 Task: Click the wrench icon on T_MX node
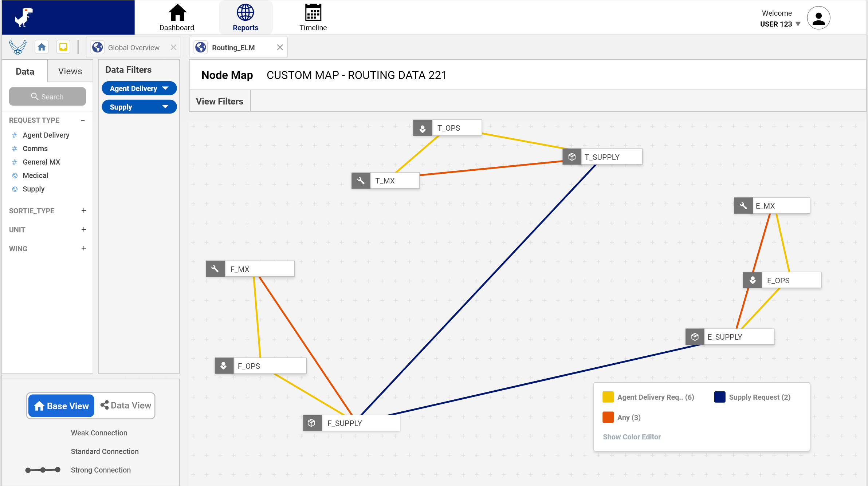click(361, 181)
